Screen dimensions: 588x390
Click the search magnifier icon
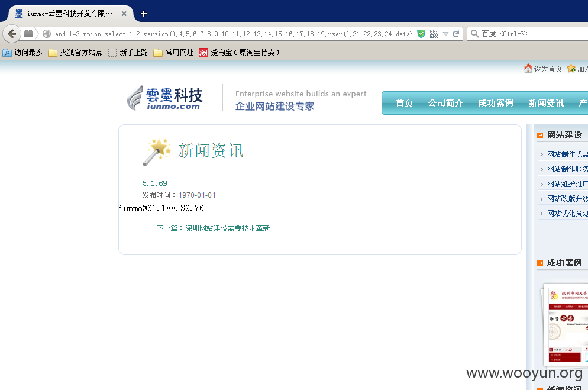pos(474,34)
